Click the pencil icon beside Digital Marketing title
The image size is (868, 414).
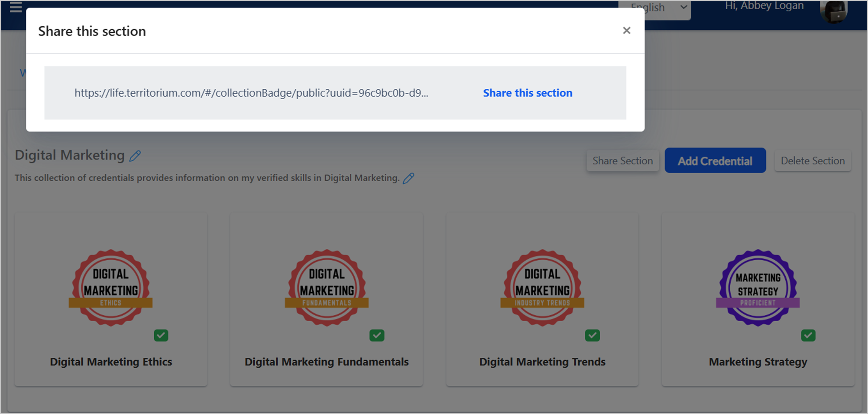point(135,156)
